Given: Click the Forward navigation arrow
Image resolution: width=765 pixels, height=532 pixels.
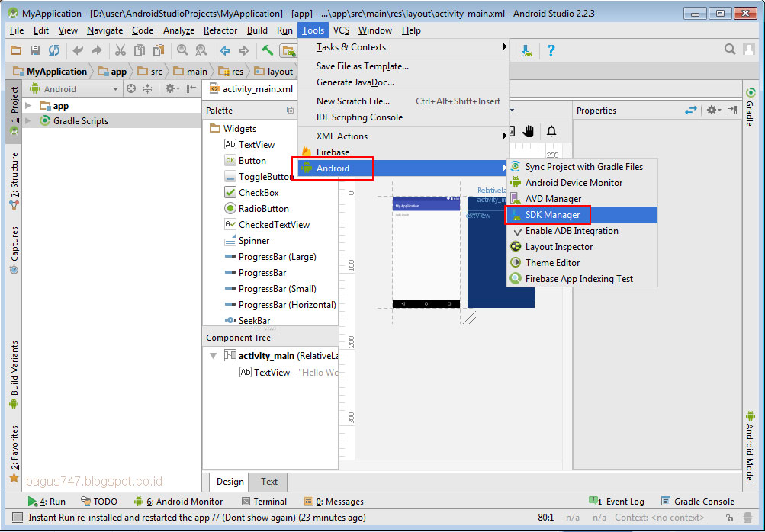Looking at the screenshot, I should coord(244,50).
